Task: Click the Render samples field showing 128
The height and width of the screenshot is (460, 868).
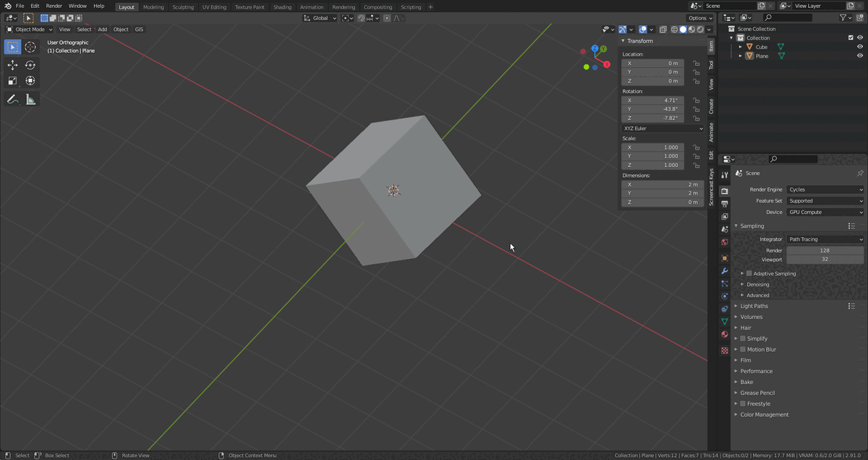Action: [825, 250]
